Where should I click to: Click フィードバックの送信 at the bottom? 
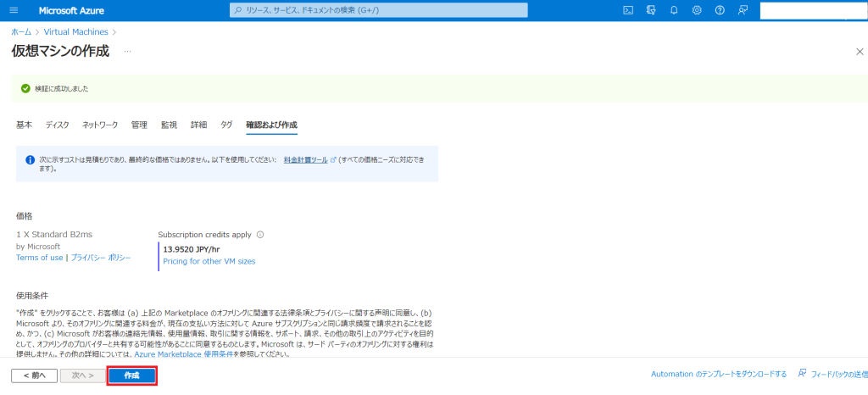coord(832,374)
